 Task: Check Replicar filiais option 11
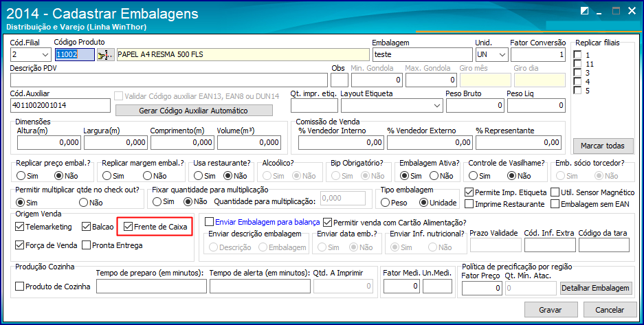pos(577,64)
